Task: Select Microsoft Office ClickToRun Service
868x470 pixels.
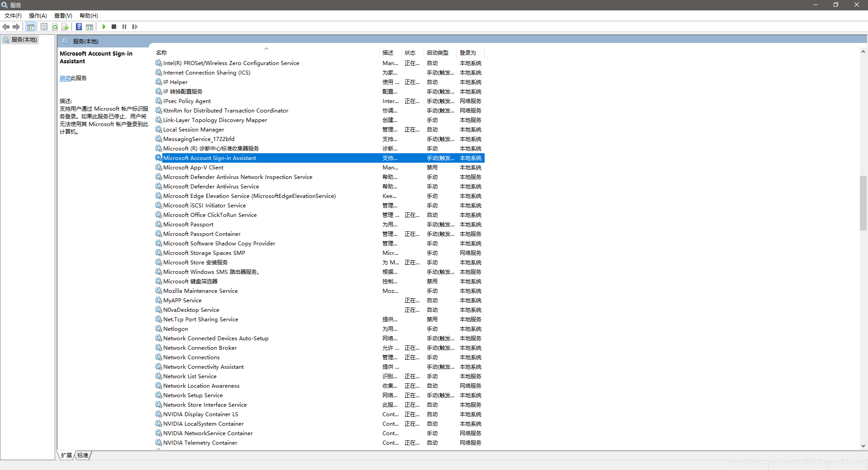Action: click(x=319, y=215)
